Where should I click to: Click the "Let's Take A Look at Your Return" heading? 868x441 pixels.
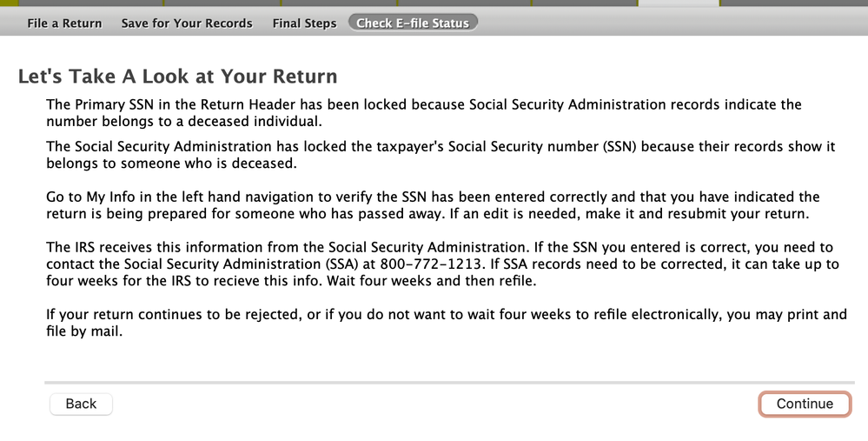178,77
